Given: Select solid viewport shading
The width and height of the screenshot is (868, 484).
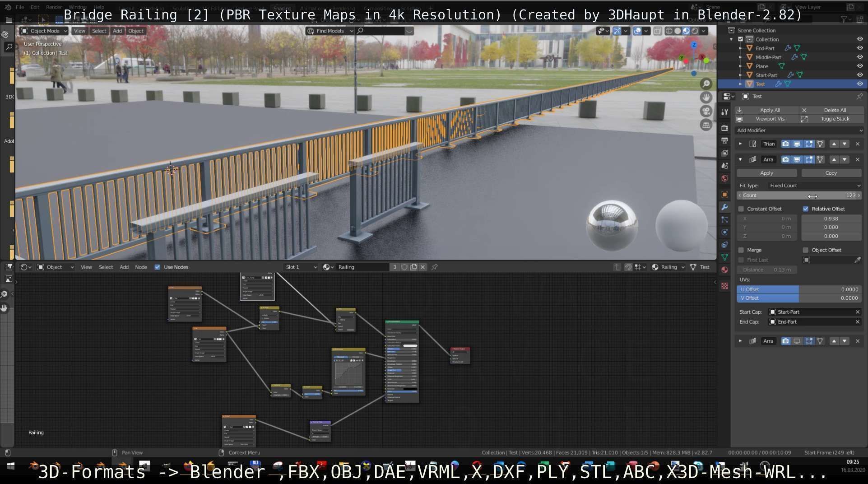Looking at the screenshot, I should click(678, 31).
